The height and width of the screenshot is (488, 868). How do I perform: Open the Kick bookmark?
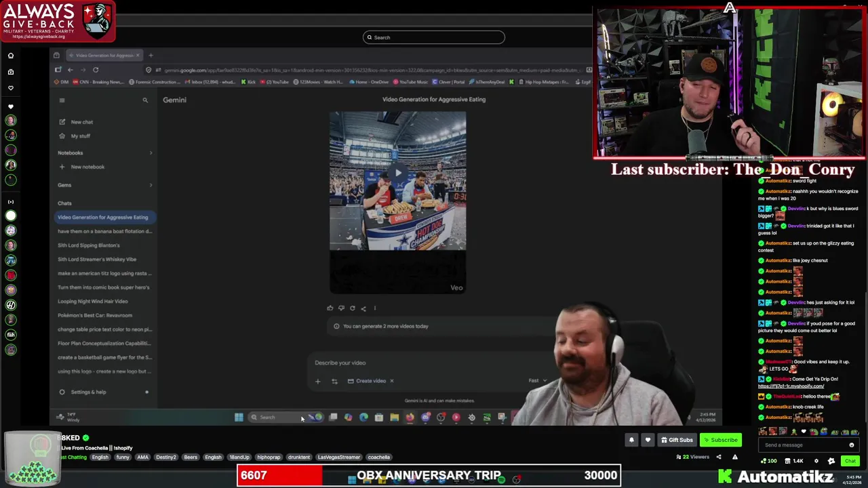[248, 82]
